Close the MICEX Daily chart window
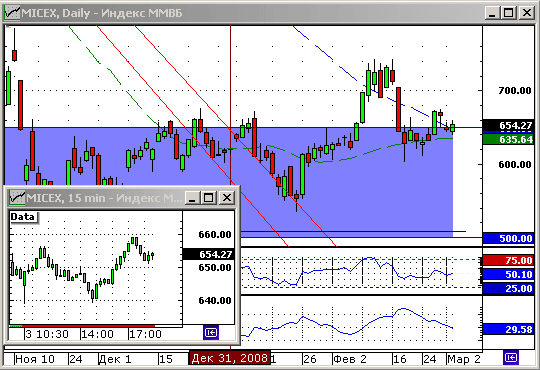The width and height of the screenshot is (540, 370). (x=527, y=13)
